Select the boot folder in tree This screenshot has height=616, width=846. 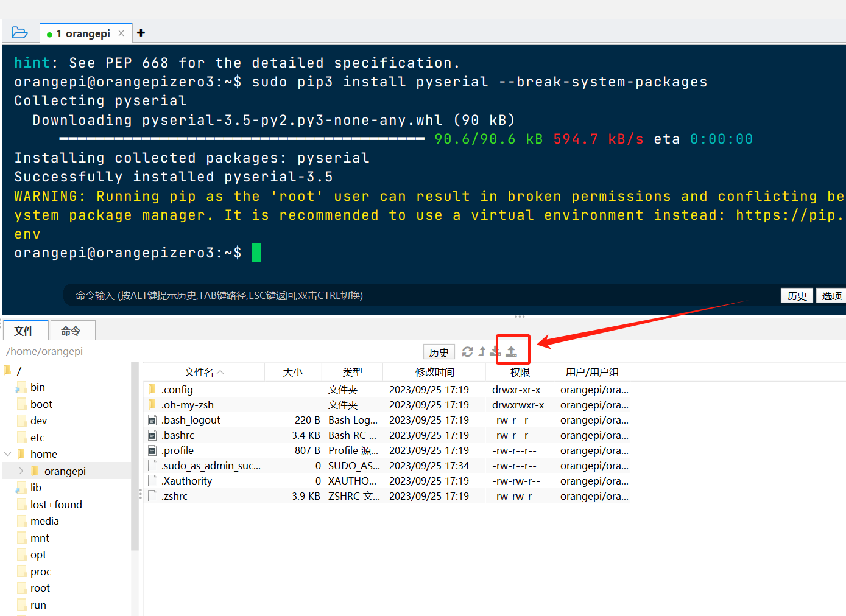(x=41, y=404)
